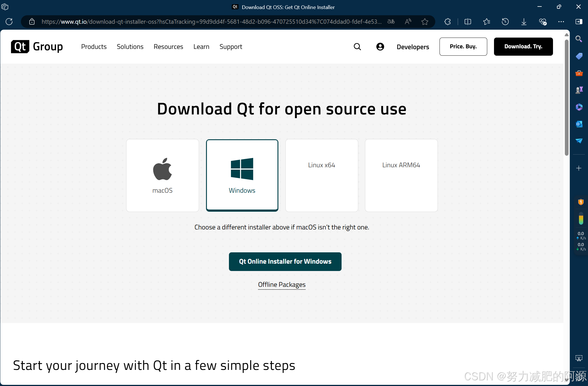This screenshot has width=588, height=386.
Task: Open the Offline Packages link
Action: pos(282,285)
